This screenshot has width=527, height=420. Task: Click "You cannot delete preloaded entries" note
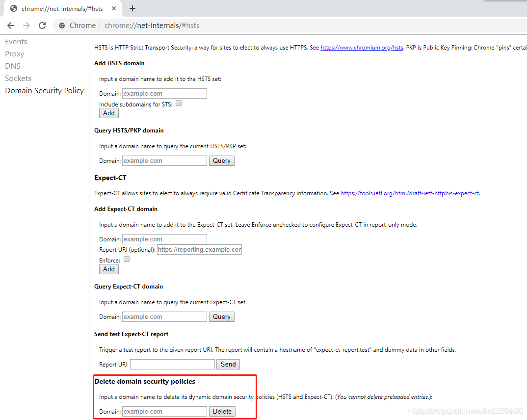(383, 397)
